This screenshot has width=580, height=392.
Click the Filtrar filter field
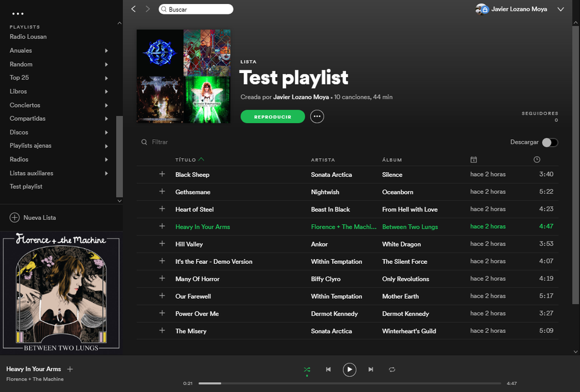[160, 142]
